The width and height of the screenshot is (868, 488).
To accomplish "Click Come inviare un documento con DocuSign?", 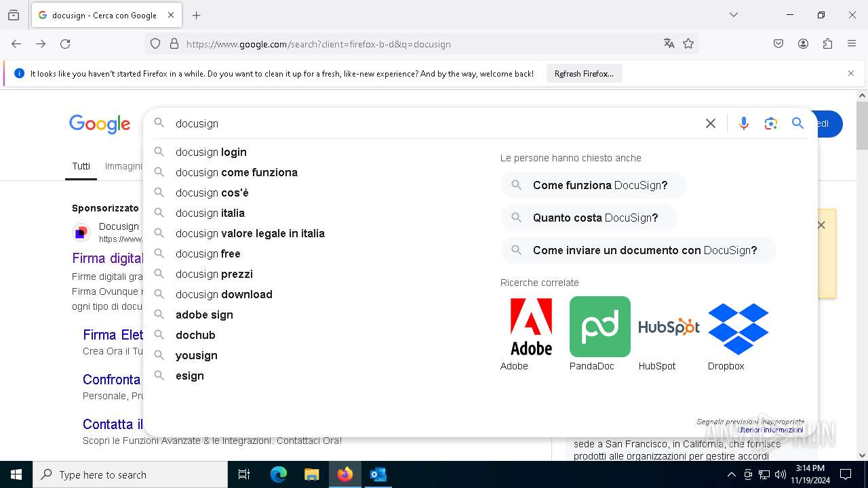I will [x=638, y=250].
